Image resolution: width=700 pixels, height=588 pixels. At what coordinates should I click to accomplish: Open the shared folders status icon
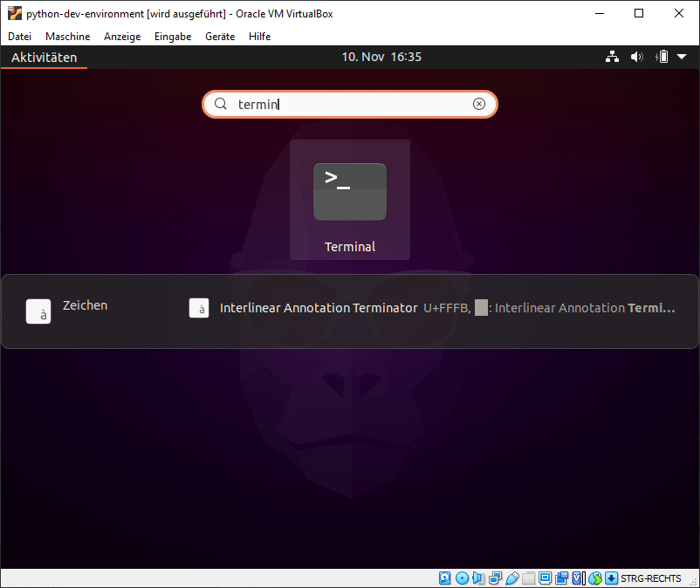click(x=529, y=578)
